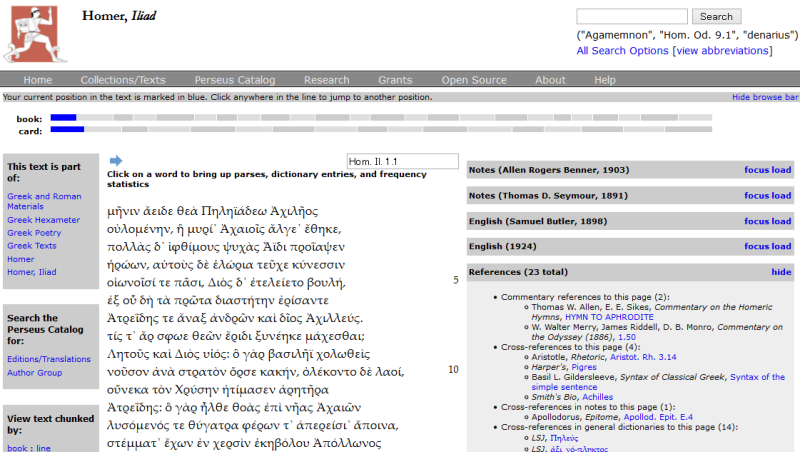Image resolution: width=800 pixels, height=452 pixels.
Task: Click the Greek word Λητοῦς
Action: pos(126,354)
